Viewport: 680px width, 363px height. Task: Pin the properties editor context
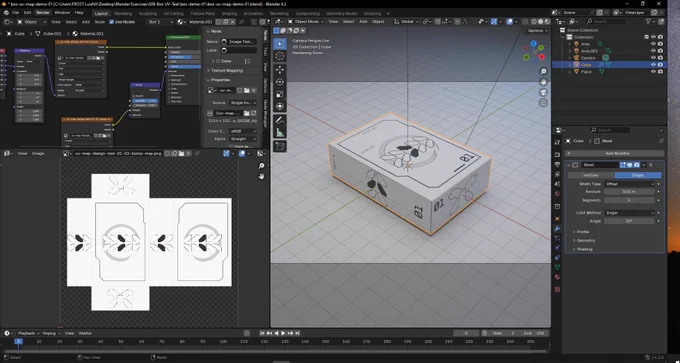[x=661, y=141]
